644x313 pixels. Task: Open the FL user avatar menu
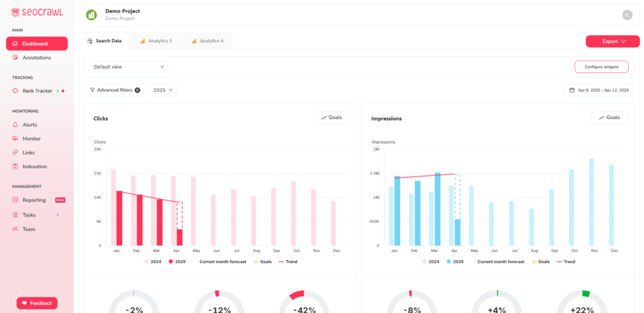click(627, 15)
